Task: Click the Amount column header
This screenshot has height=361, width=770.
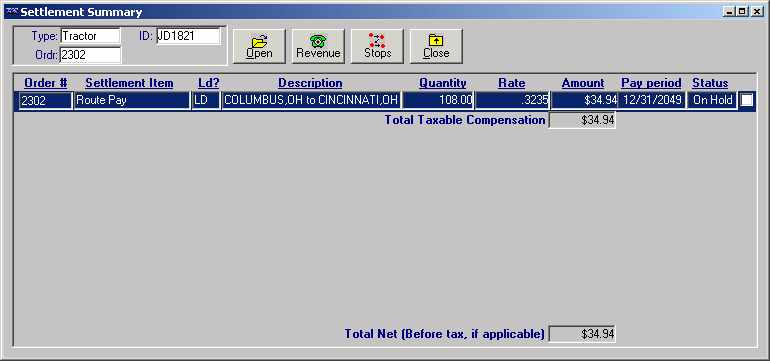Action: point(583,83)
